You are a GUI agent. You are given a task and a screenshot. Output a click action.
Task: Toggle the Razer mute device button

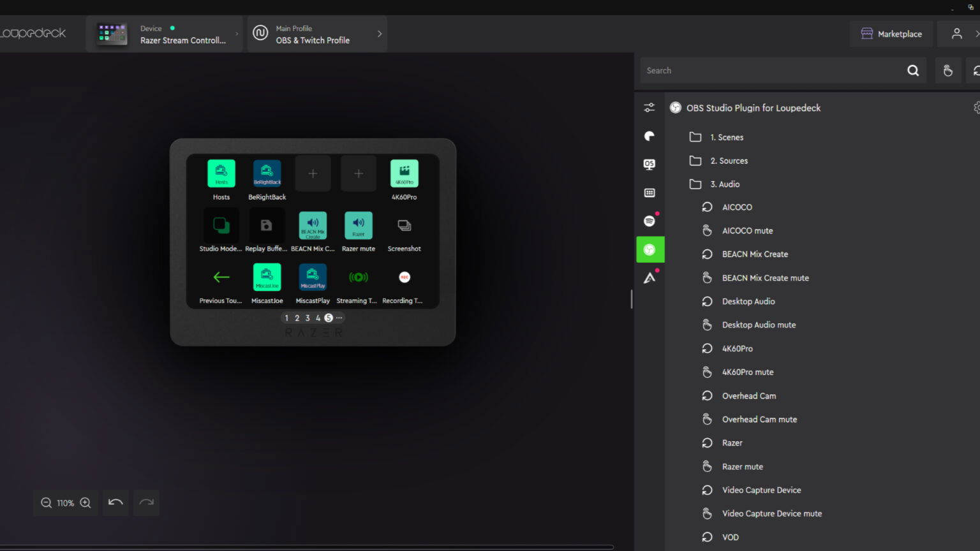pos(358,226)
